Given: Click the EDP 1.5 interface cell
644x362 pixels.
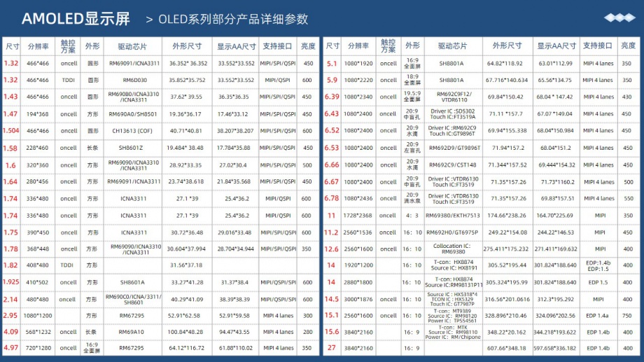Looking at the screenshot, I should tap(599, 282).
